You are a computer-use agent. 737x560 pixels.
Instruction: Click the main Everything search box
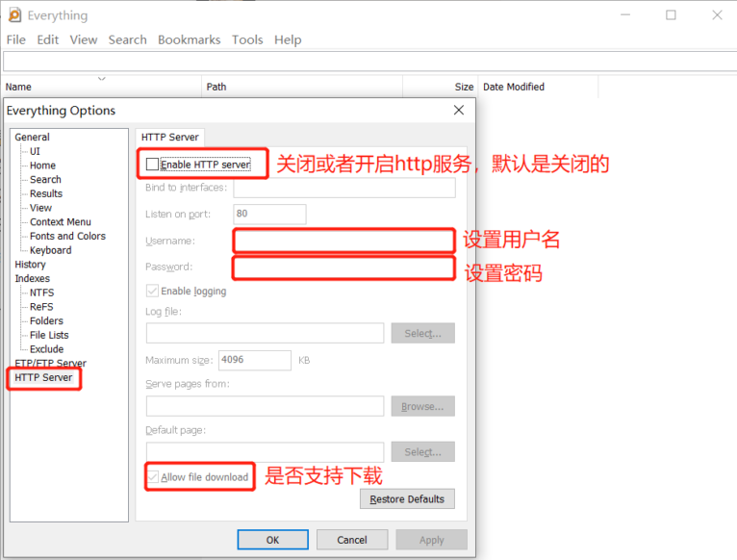pyautogui.click(x=369, y=62)
